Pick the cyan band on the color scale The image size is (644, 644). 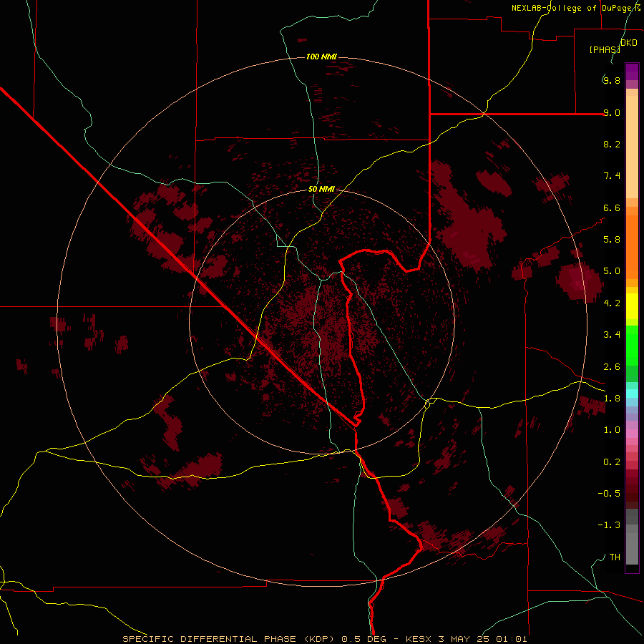[632, 394]
